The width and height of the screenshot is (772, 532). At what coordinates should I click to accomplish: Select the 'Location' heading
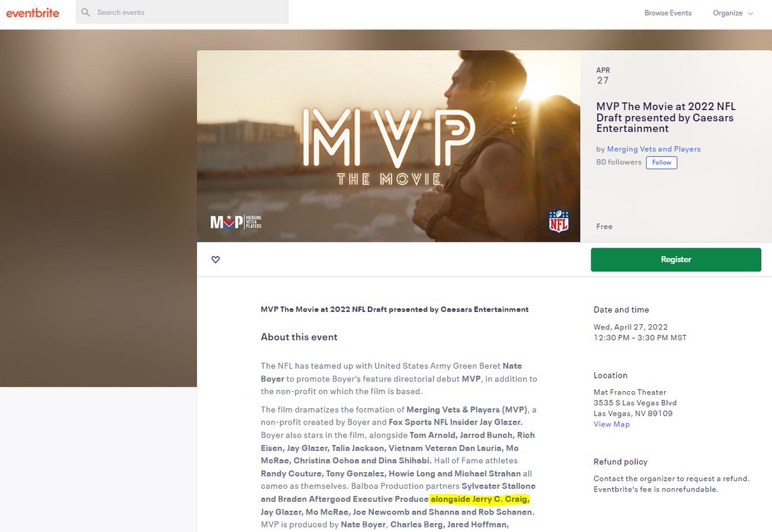(611, 375)
